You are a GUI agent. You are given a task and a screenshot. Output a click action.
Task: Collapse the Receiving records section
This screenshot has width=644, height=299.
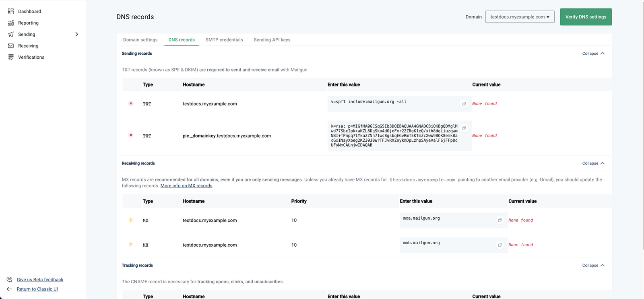593,163
